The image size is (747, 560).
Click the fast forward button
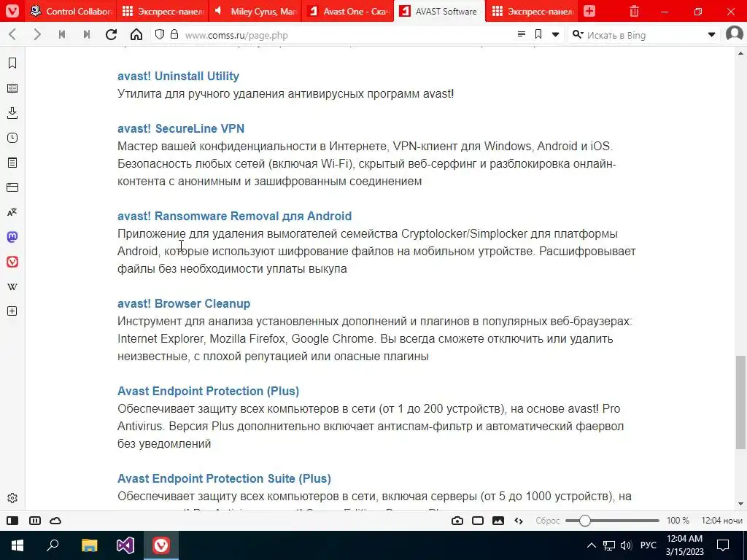click(x=87, y=35)
